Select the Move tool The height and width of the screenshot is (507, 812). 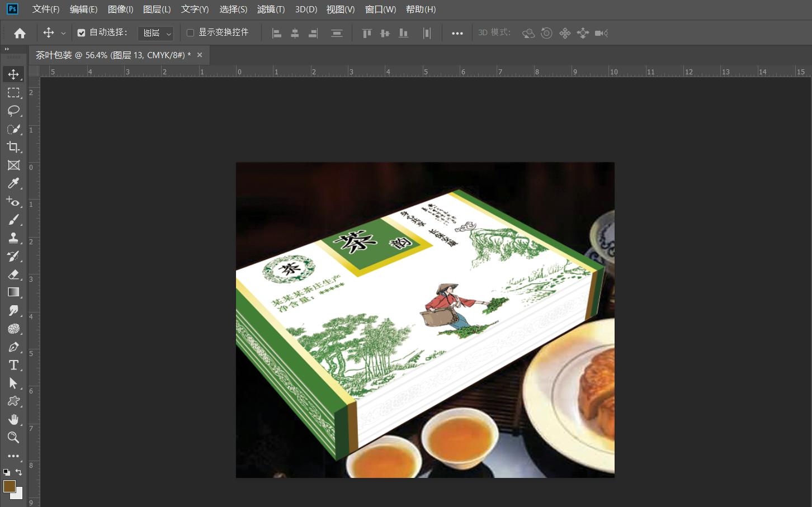coord(14,73)
